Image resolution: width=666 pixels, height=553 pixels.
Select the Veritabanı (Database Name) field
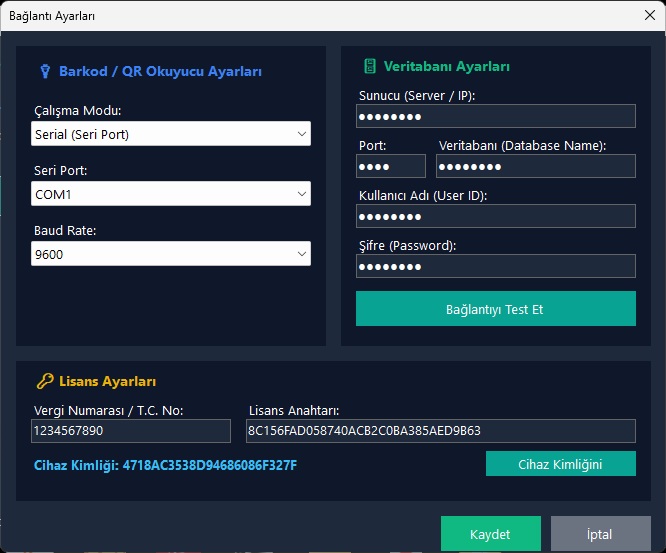536,166
